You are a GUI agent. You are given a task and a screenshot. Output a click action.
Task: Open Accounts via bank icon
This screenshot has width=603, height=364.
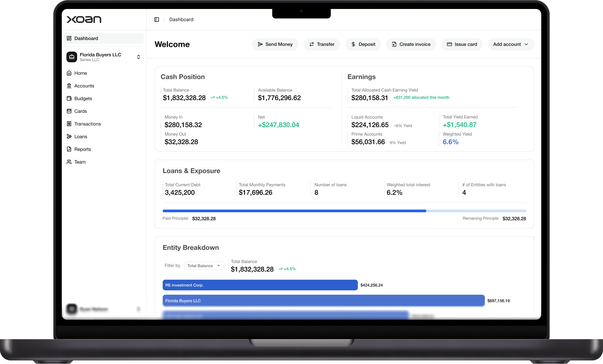point(69,86)
